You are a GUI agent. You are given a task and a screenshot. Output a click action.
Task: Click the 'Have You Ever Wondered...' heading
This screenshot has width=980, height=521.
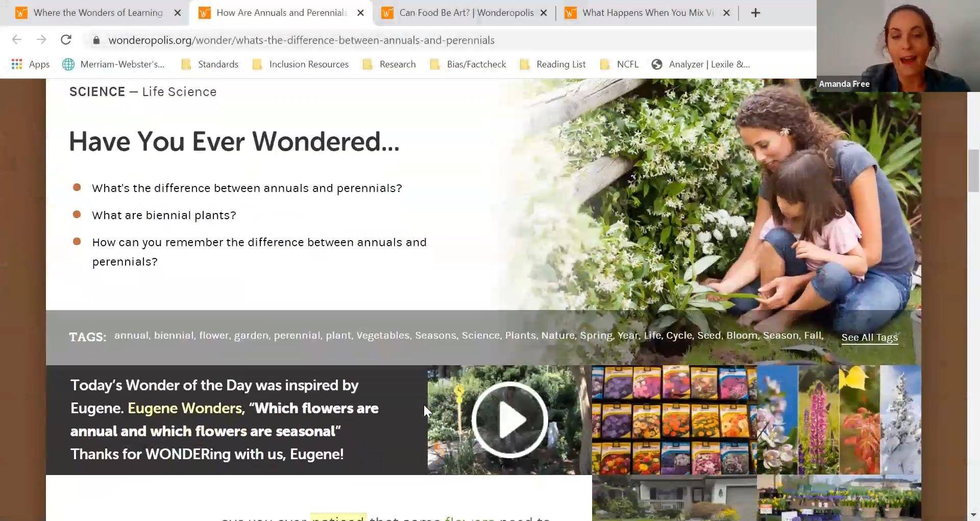coord(234,141)
